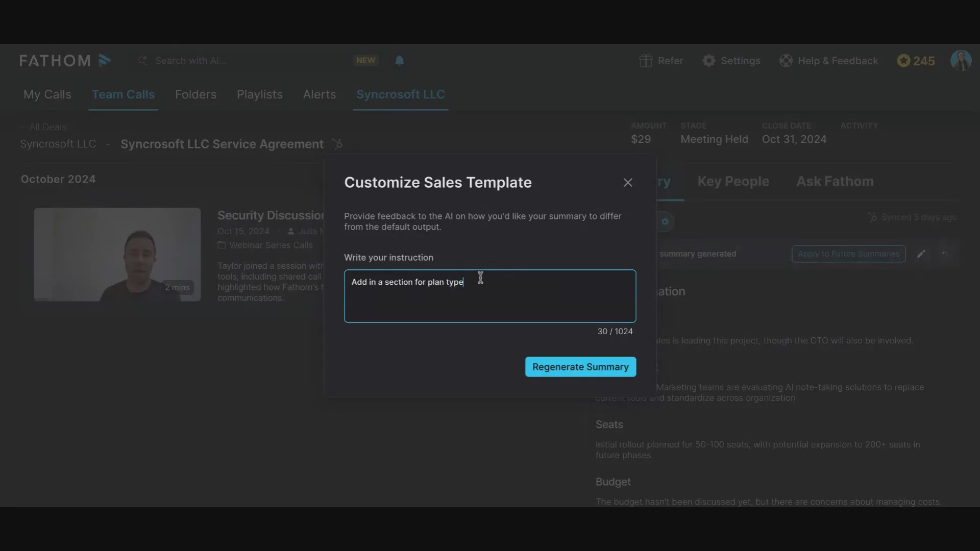Open the Security Discussion video thumbnail
Image resolution: width=980 pixels, height=551 pixels.
pyautogui.click(x=117, y=254)
